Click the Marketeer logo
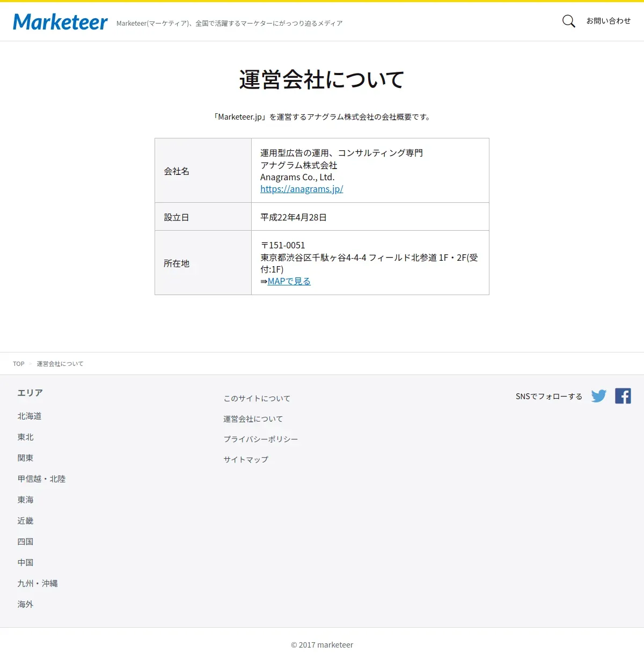This screenshot has height=661, width=644. pos(60,22)
